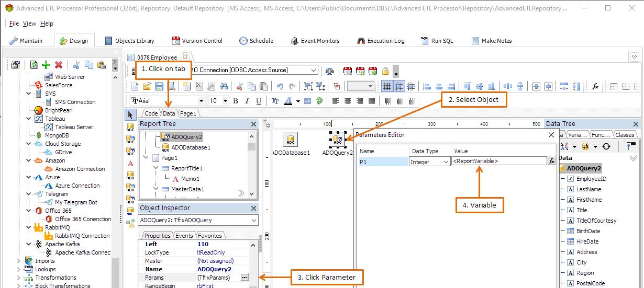Expand the Imports node in the left tree
The width and height of the screenshot is (644, 288).
coord(19,261)
